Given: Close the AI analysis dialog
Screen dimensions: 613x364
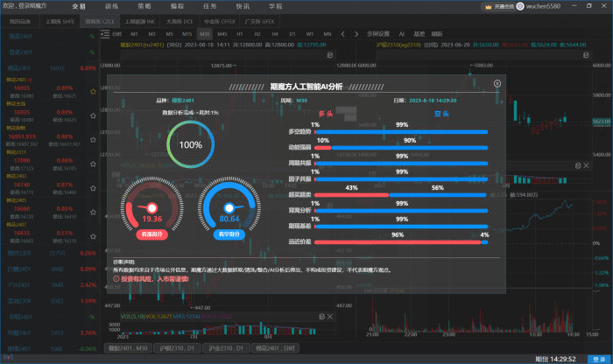Looking at the screenshot, I should pos(497,83).
